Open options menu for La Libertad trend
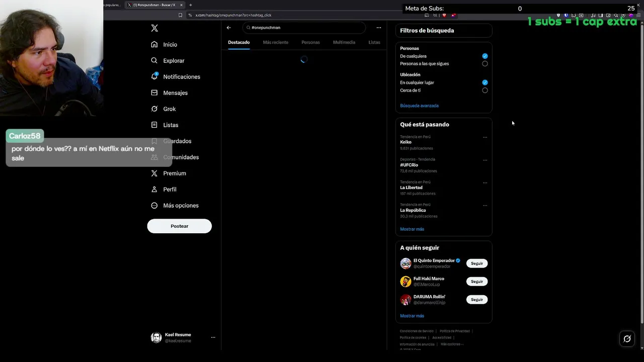644x362 pixels. (x=485, y=183)
